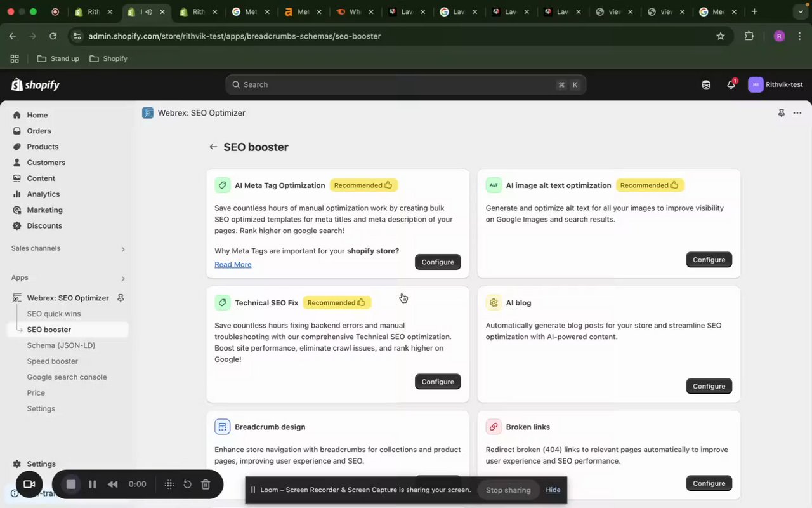Click the browser address bar URL
812x508 pixels.
point(235,36)
